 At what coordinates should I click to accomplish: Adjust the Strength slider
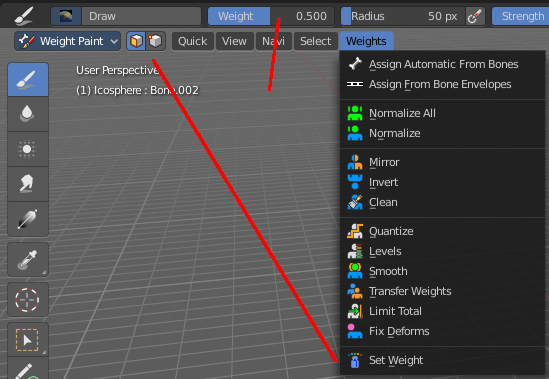tap(521, 16)
